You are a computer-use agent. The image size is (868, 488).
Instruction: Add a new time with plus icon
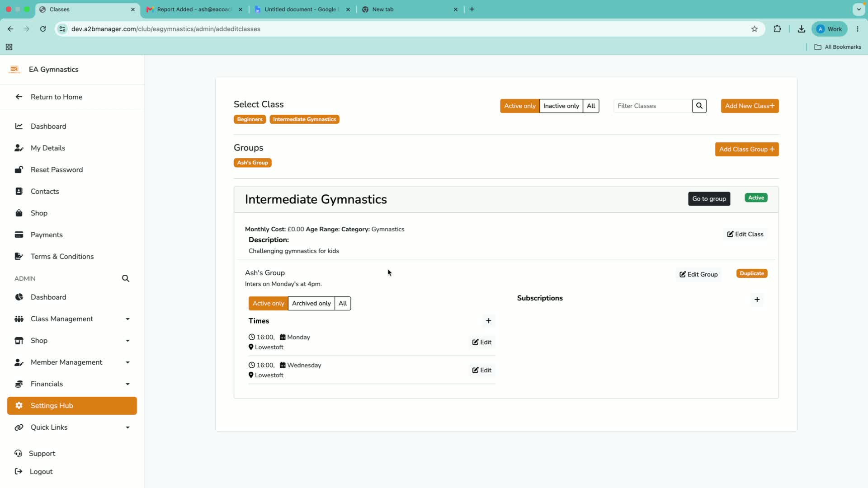pos(488,321)
